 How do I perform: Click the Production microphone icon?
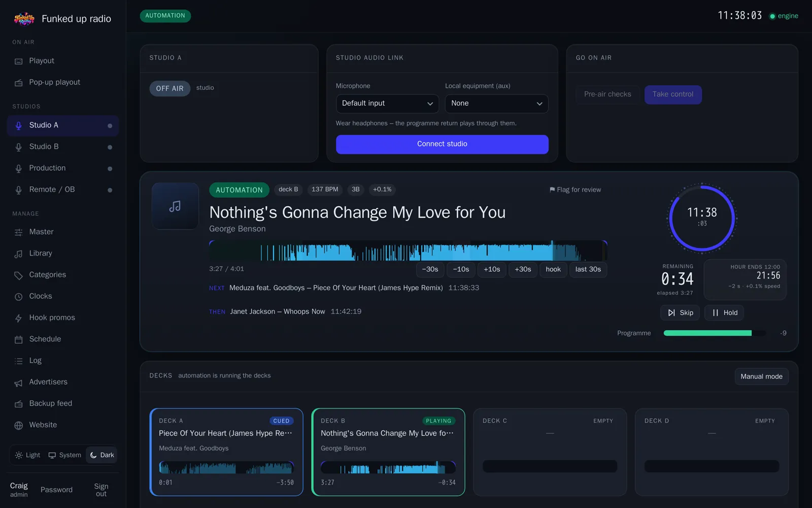pyautogui.click(x=19, y=168)
